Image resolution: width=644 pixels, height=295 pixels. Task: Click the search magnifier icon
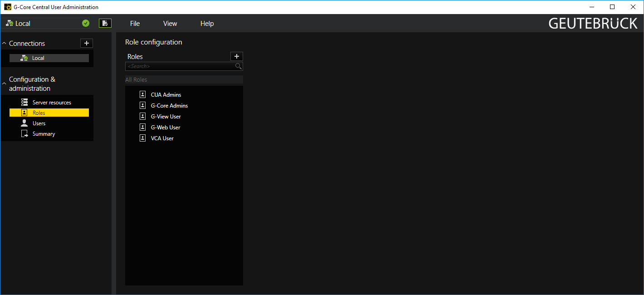[x=239, y=66]
